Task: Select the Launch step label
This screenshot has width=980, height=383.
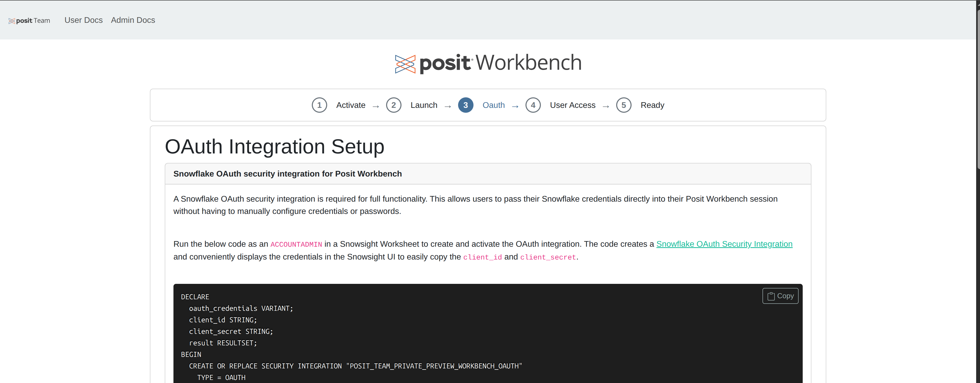Action: click(424, 105)
